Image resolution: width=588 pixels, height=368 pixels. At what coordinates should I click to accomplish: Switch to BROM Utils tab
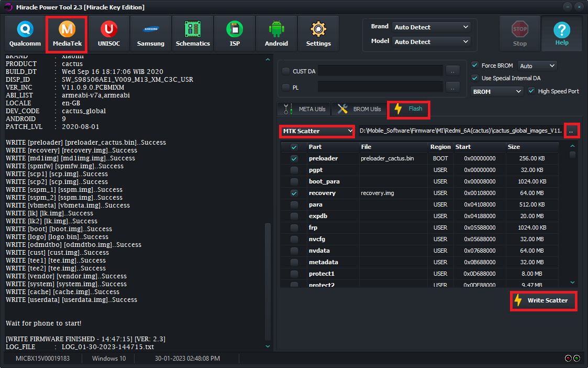(x=359, y=109)
